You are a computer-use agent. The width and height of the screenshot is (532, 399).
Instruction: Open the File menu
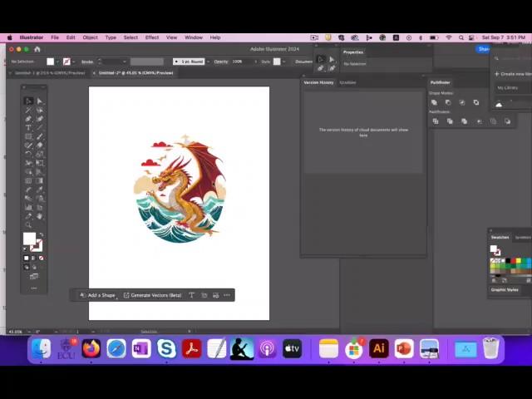(55, 37)
